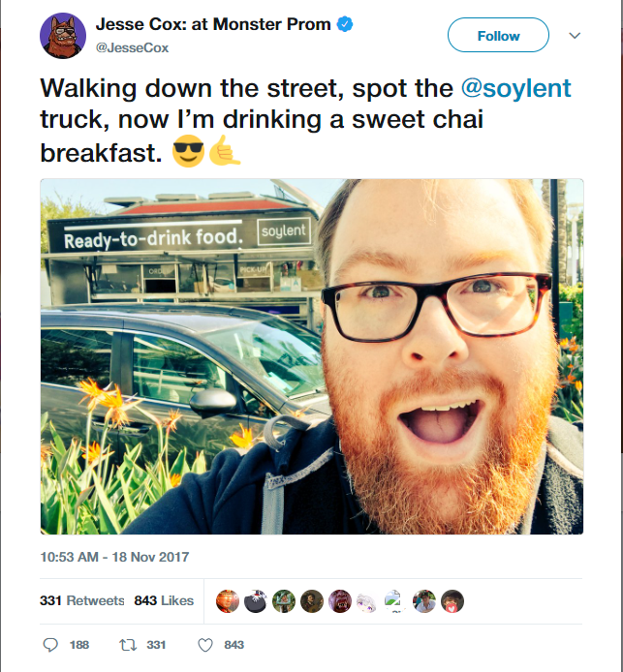Click the call-me hand emoji
Image resolution: width=623 pixels, height=672 pixels.
pos(223,152)
